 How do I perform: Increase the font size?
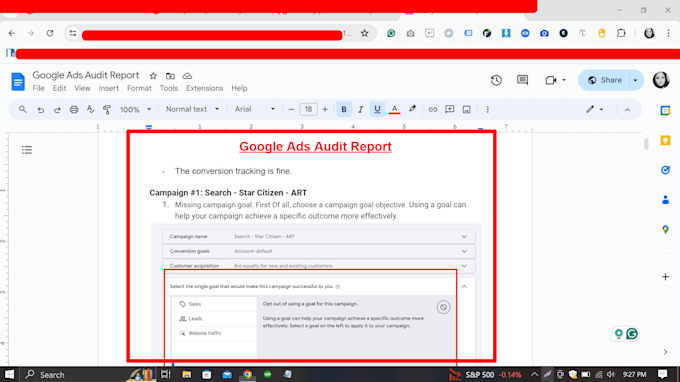[x=325, y=109]
